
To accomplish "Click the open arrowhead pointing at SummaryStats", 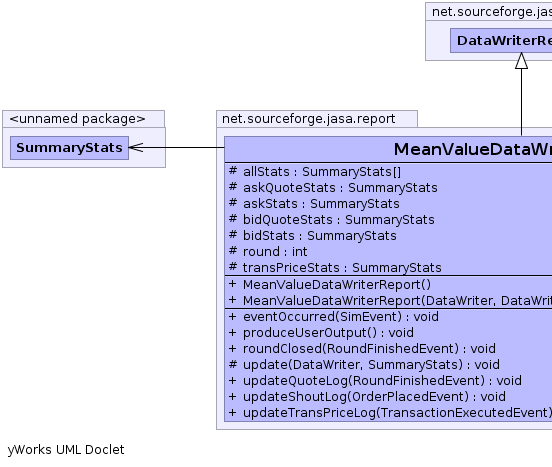I will (137, 147).
